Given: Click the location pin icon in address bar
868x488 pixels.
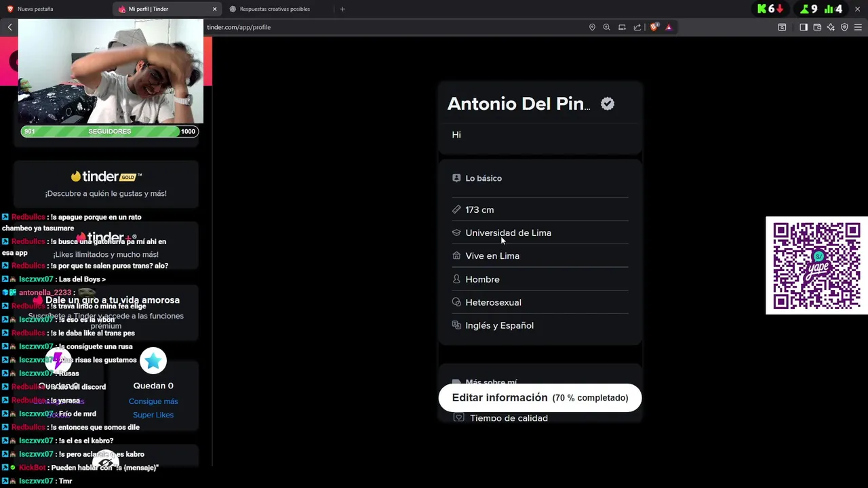Looking at the screenshot, I should 592,27.
